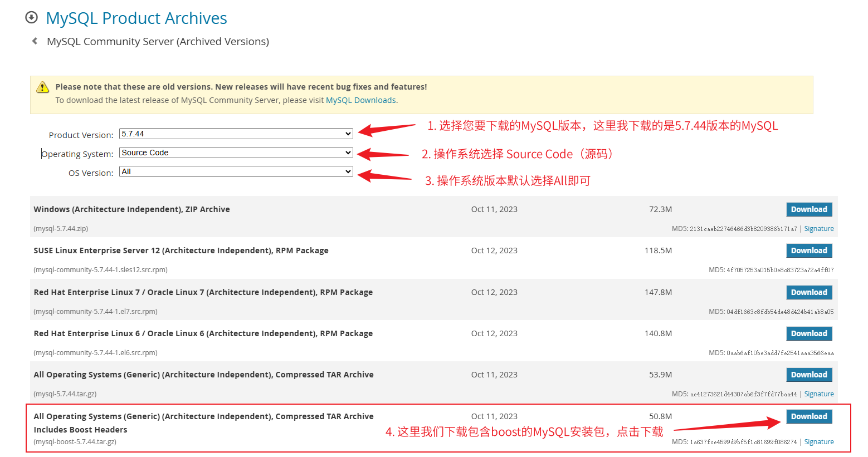The width and height of the screenshot is (868, 457).
Task: Follow the MySQL Downloads link
Action: pos(360,100)
